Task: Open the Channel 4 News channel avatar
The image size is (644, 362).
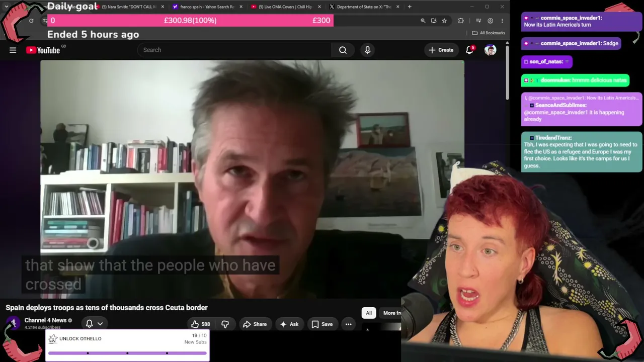Action: coord(14,323)
